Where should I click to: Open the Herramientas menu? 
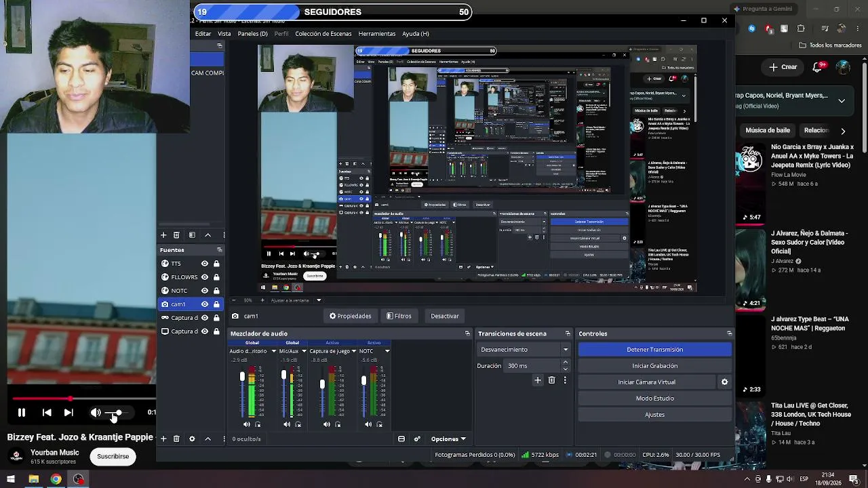click(x=376, y=33)
